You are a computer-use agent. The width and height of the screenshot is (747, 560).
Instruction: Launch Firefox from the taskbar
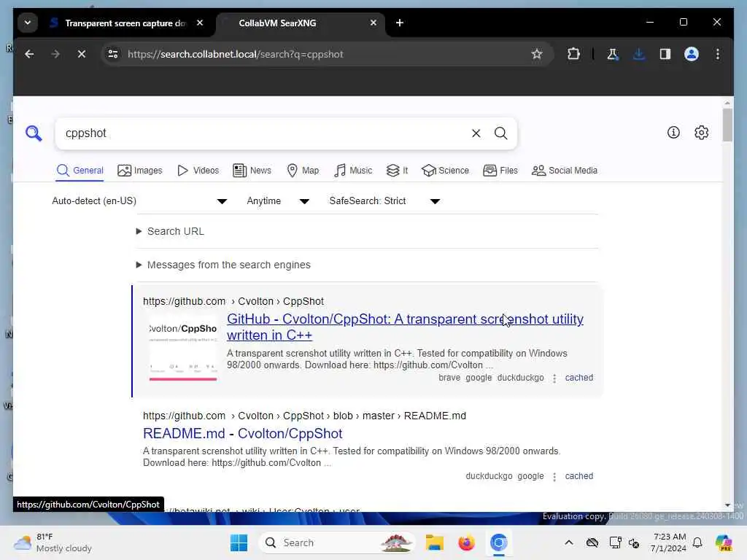(x=466, y=542)
